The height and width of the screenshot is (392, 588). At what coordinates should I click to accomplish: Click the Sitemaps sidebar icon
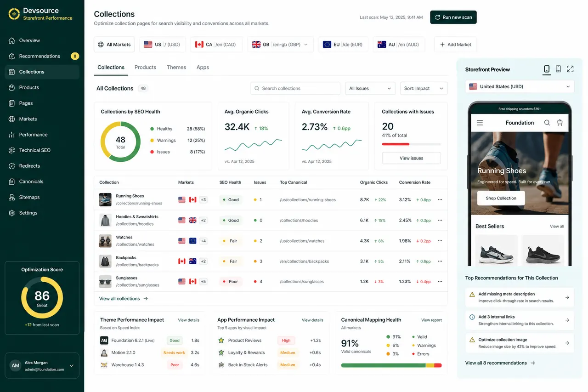pos(12,197)
